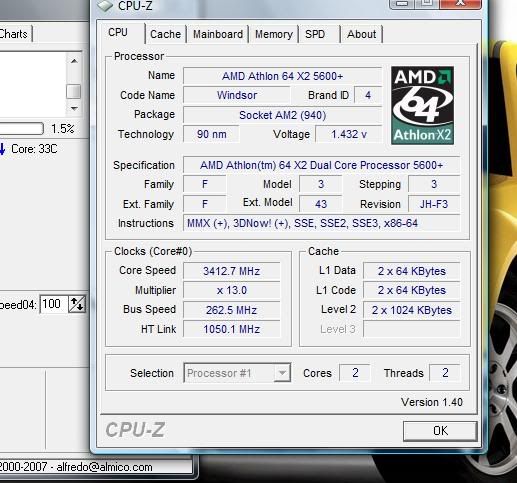
Task: Click the L1 Code value 2 x 64 KBytes
Action: click(412, 290)
